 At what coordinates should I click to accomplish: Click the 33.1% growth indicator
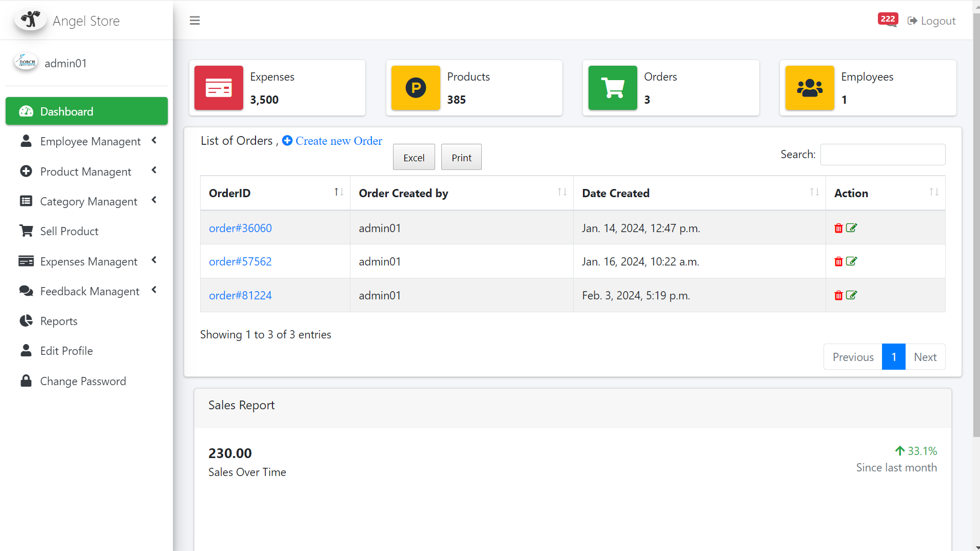[916, 451]
